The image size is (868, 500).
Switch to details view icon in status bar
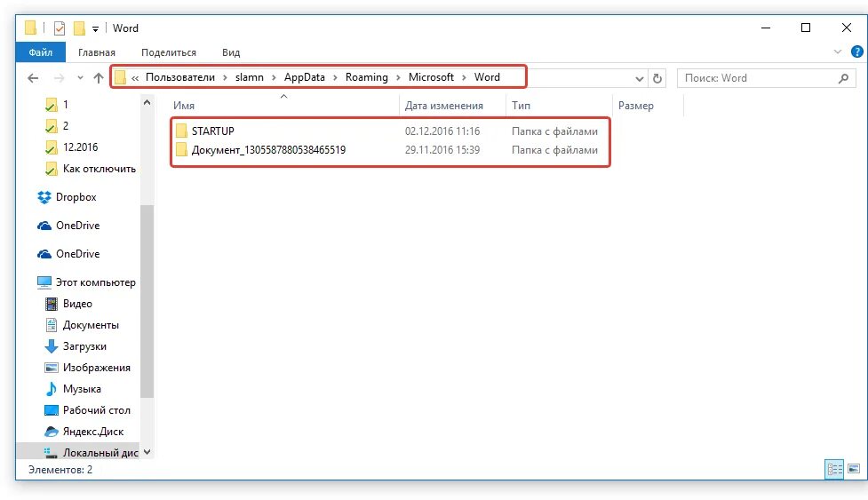834,469
